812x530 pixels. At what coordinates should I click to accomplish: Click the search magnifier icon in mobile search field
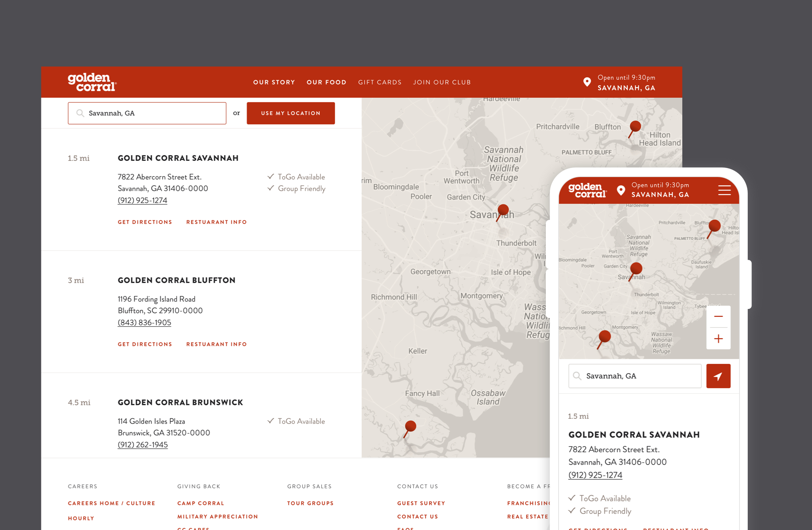click(577, 376)
